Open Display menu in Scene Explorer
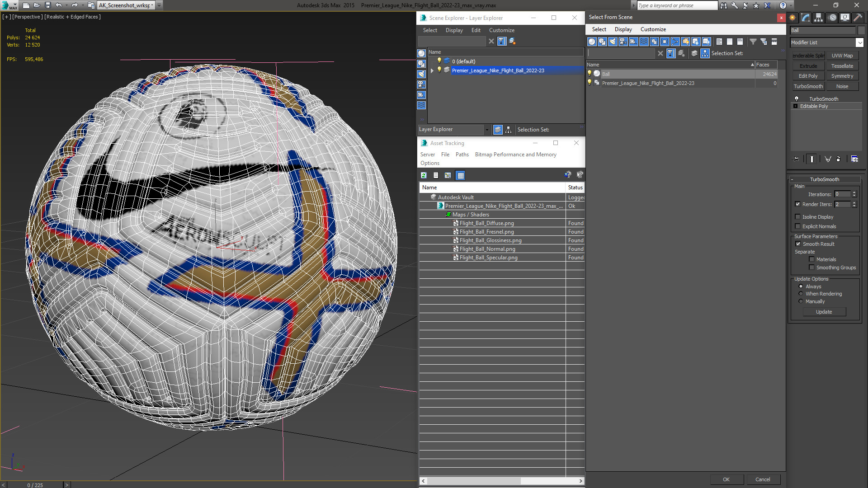The height and width of the screenshot is (488, 868). [454, 30]
